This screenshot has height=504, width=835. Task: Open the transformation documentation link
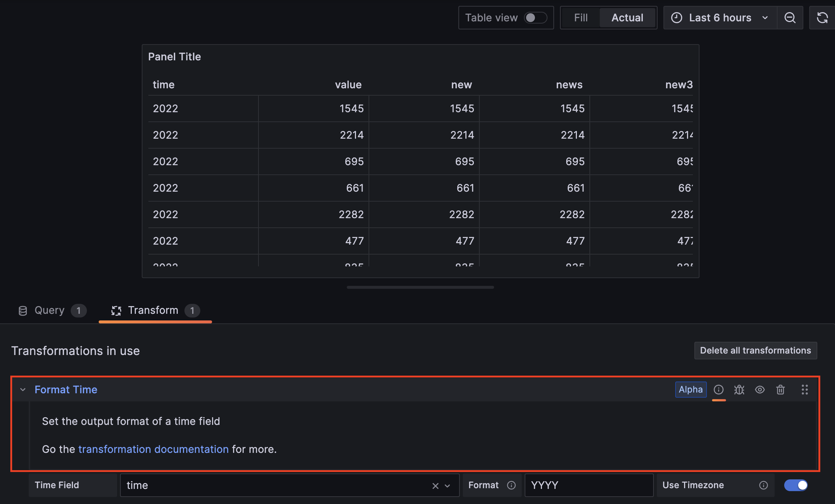click(x=153, y=449)
